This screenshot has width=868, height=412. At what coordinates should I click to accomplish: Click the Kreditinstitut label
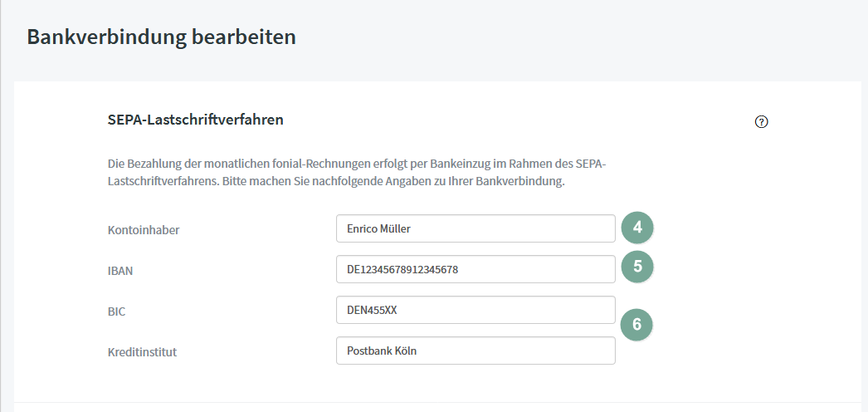pos(142,352)
